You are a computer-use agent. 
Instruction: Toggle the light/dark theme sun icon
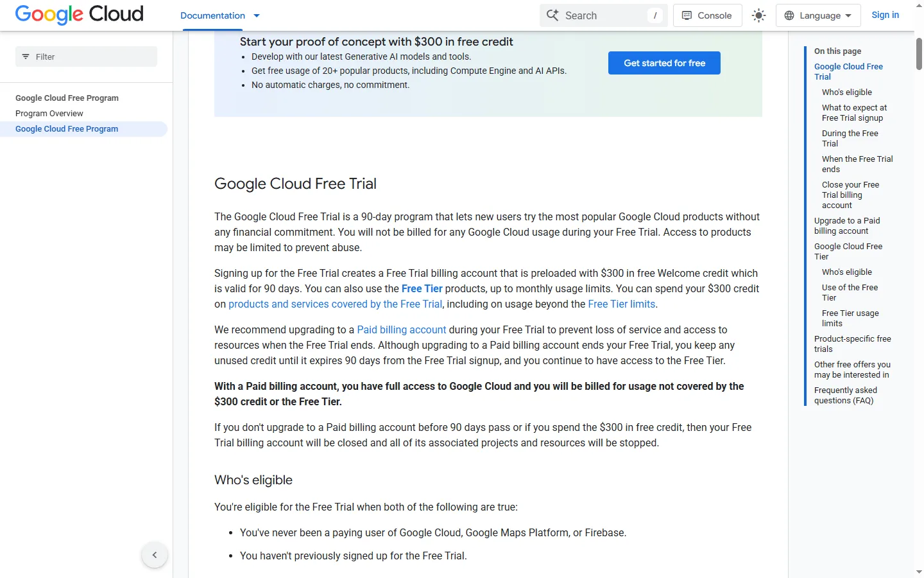759,15
